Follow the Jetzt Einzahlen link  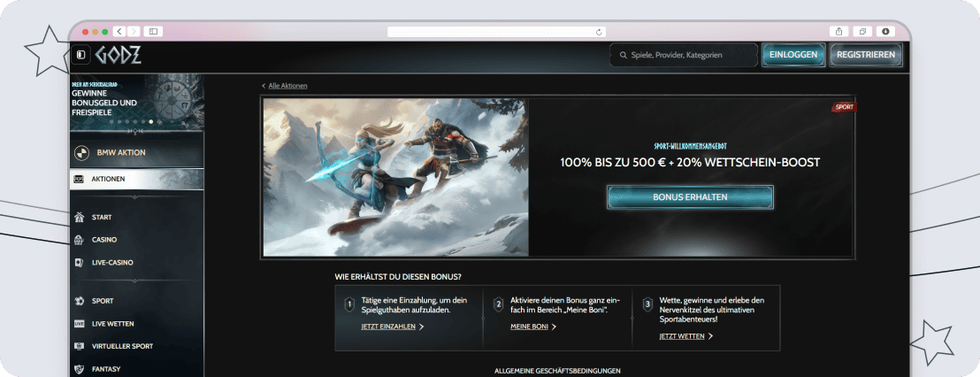[x=388, y=327]
